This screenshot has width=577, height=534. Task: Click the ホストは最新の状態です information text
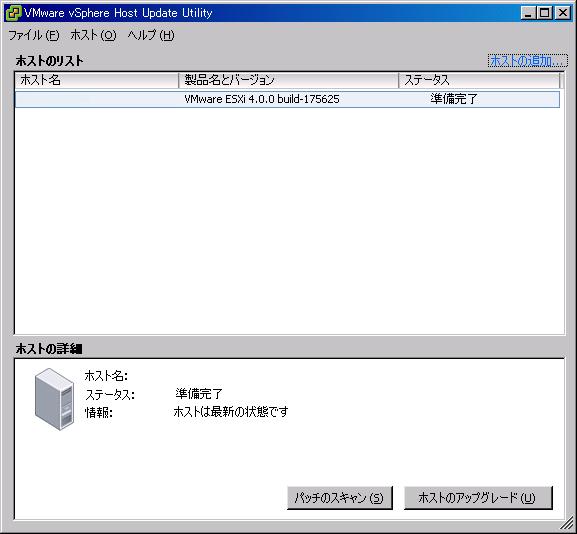231,411
